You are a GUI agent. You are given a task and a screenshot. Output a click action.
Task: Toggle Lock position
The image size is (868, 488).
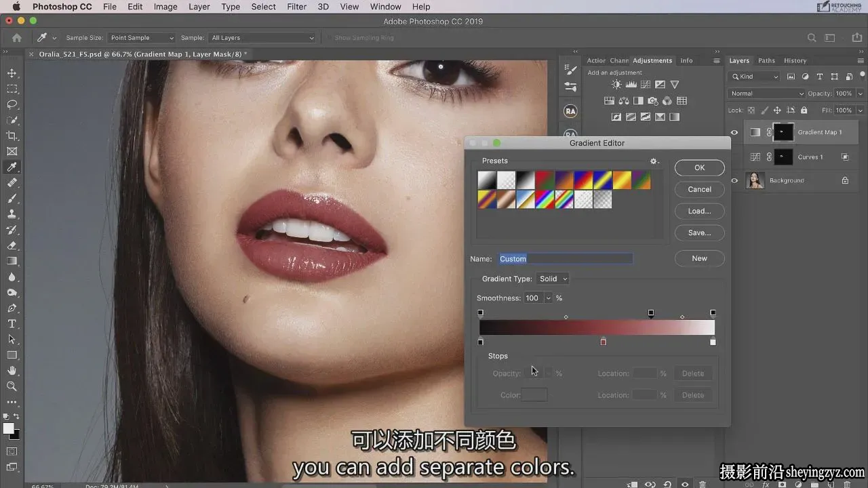777,110
